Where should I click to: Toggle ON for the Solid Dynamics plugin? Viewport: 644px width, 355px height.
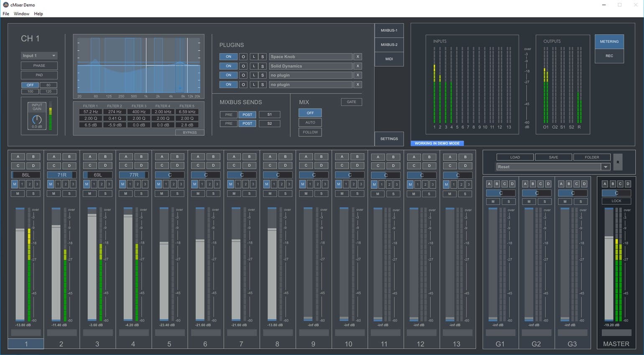point(228,66)
